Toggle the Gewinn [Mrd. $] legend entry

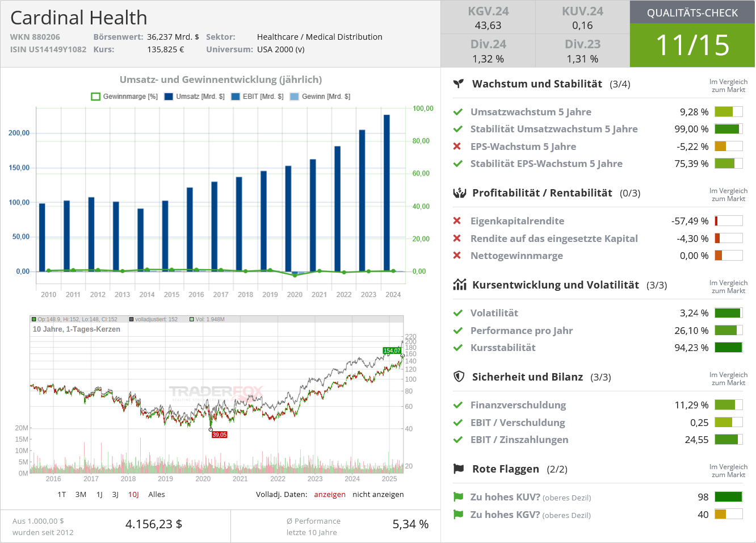pyautogui.click(x=320, y=97)
